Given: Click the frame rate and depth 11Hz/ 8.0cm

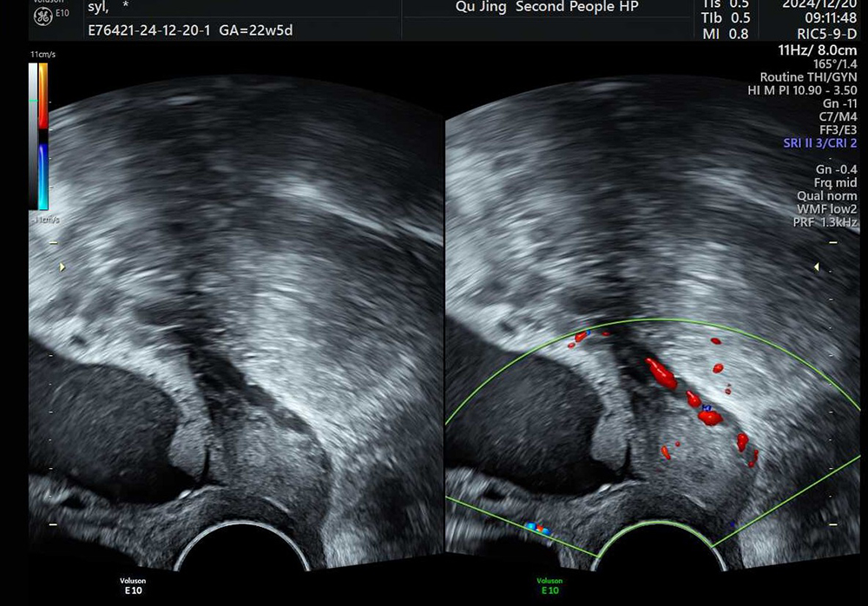Looking at the screenshot, I should (817, 50).
